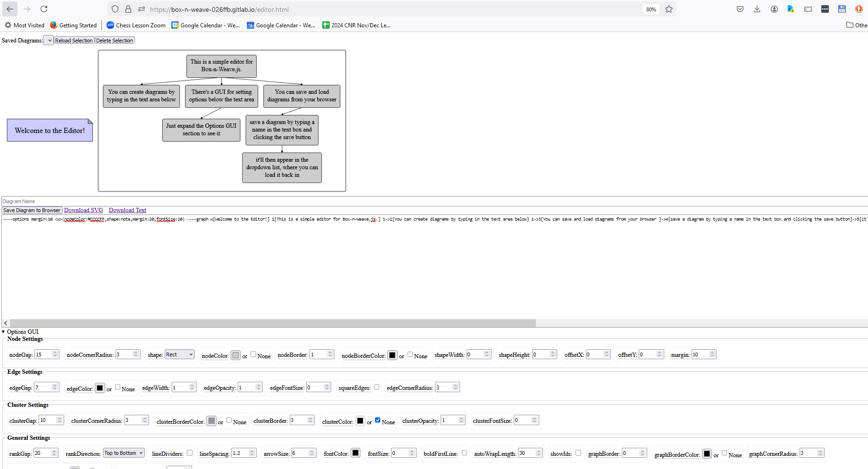The image size is (868, 469).
Task: Toggle the nodeColor None checkbox
Action: pos(253,354)
